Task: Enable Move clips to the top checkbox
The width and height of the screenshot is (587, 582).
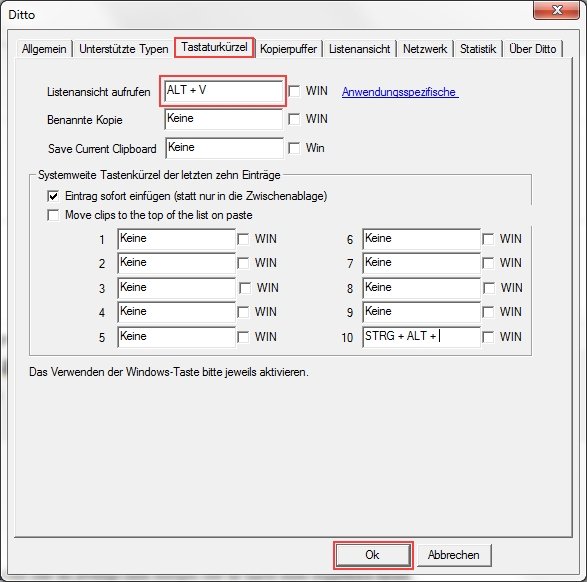Action: [53, 215]
